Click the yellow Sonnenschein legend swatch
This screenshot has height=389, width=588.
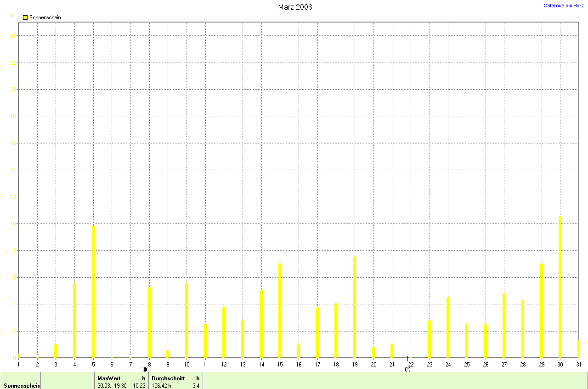click(x=25, y=17)
